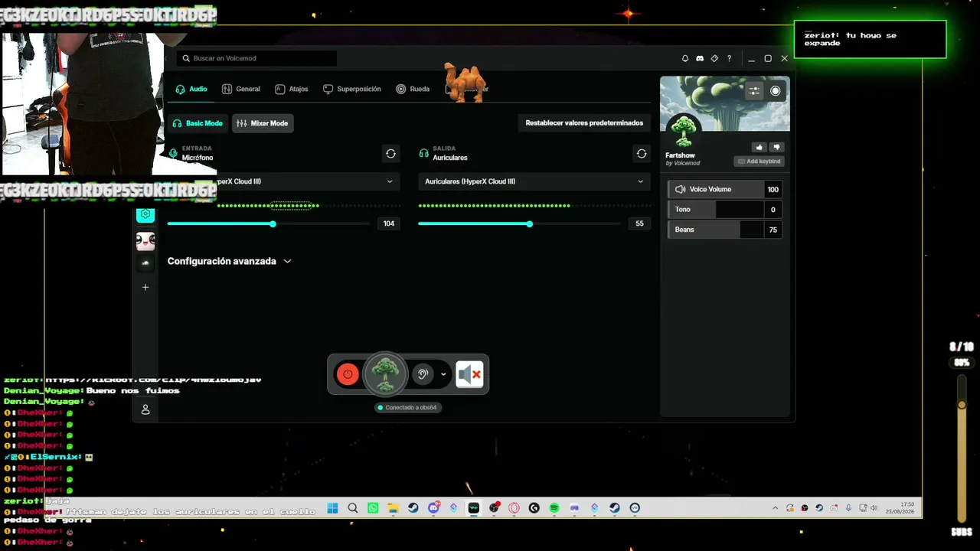The height and width of the screenshot is (551, 980).
Task: Click the Conectado a obs64 status
Action: (x=407, y=407)
